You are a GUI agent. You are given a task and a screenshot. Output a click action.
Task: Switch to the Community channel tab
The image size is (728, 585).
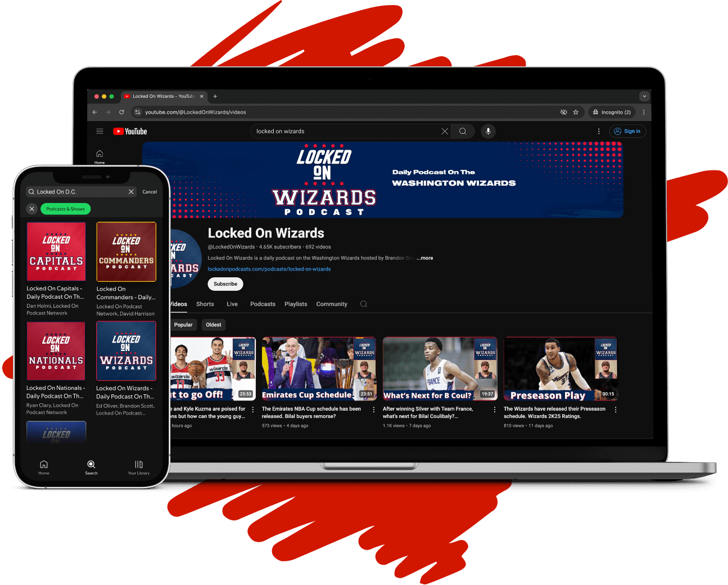tap(332, 304)
